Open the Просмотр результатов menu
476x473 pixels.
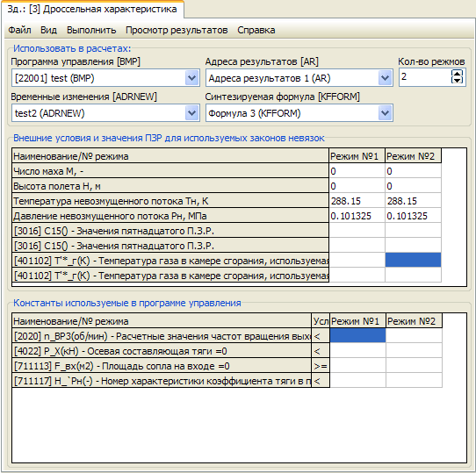177,30
